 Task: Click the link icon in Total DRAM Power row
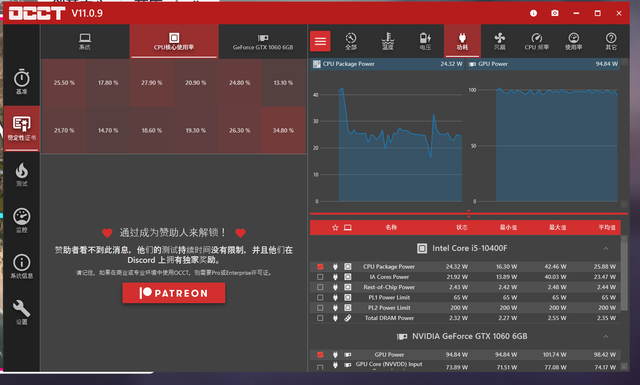[x=347, y=318]
